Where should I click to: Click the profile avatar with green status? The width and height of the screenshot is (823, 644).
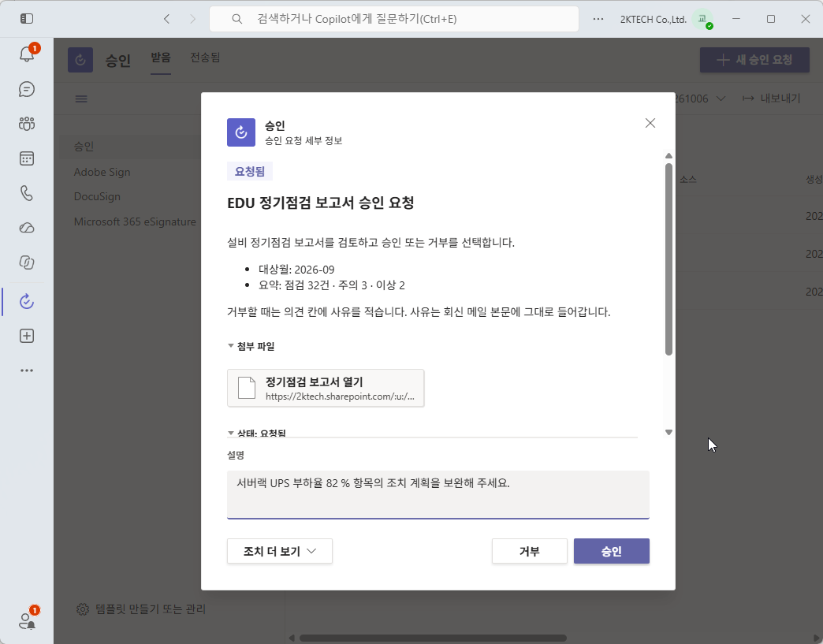pos(703,20)
